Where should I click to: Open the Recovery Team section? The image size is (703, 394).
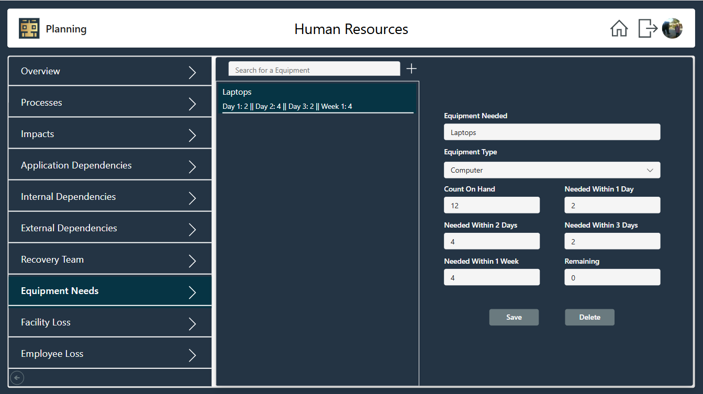coord(110,260)
